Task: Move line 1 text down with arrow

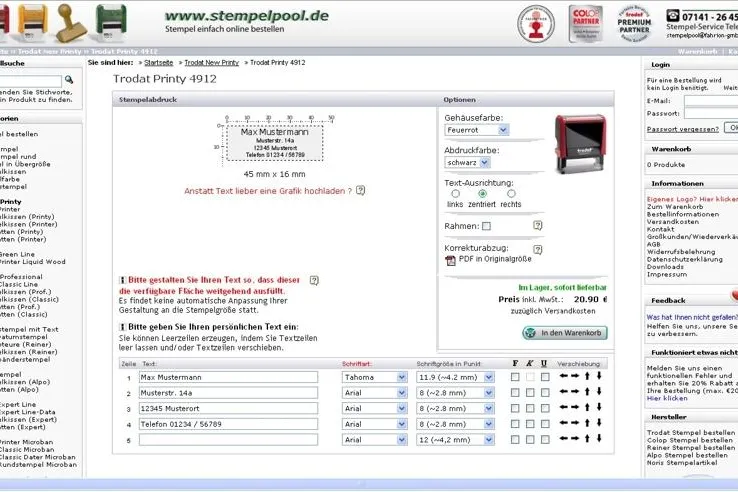Action: click(x=599, y=376)
